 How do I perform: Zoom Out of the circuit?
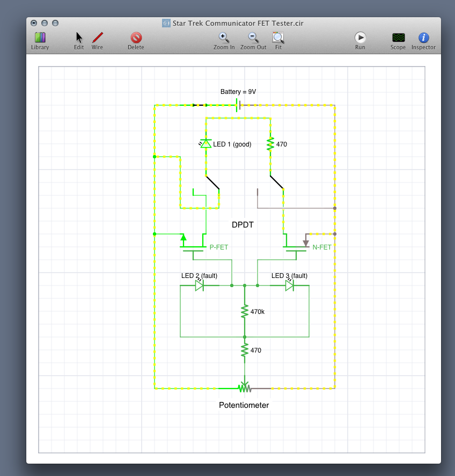pyautogui.click(x=253, y=41)
